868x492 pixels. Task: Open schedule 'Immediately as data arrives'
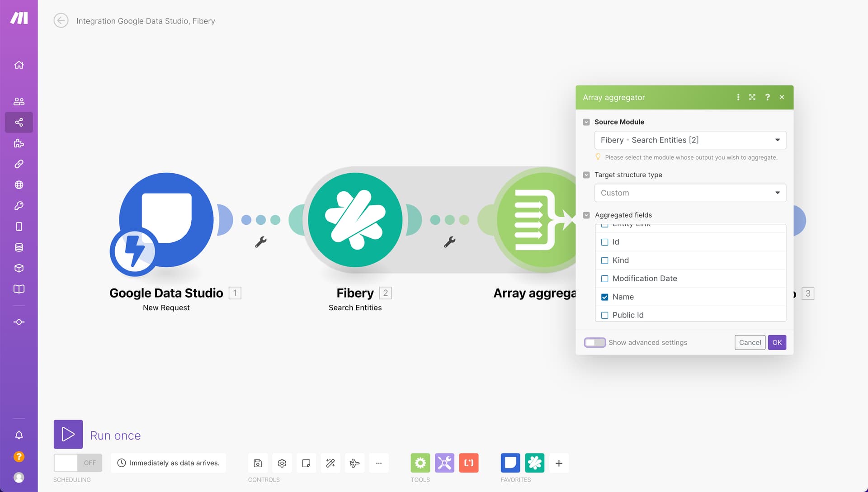pyautogui.click(x=168, y=463)
